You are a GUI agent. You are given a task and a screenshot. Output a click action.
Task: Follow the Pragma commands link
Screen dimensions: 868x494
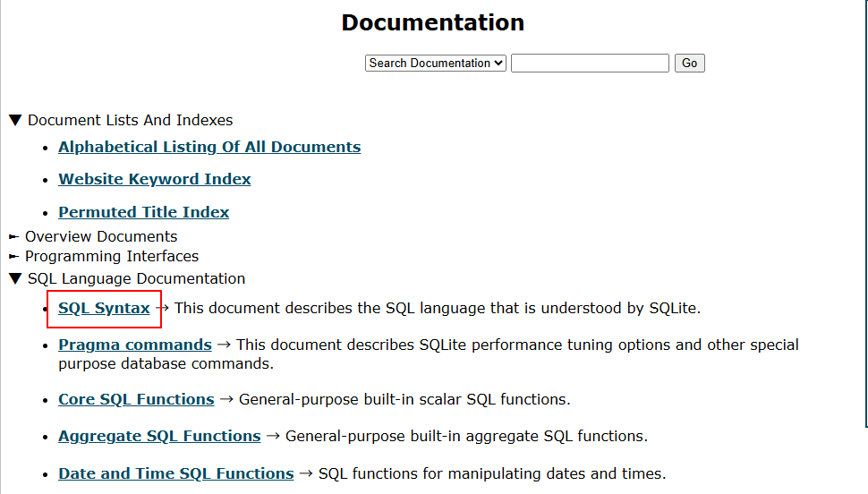[135, 345]
